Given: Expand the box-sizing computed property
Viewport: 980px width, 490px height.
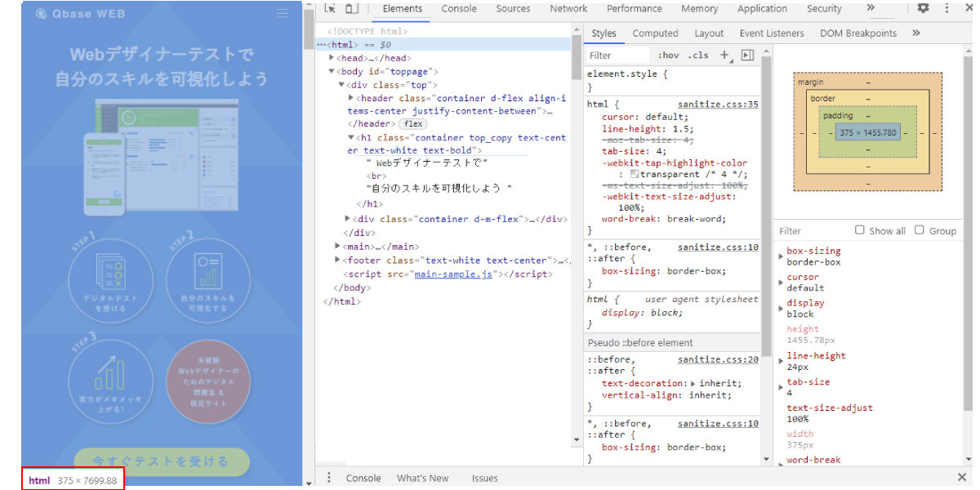Looking at the screenshot, I should coord(782,256).
